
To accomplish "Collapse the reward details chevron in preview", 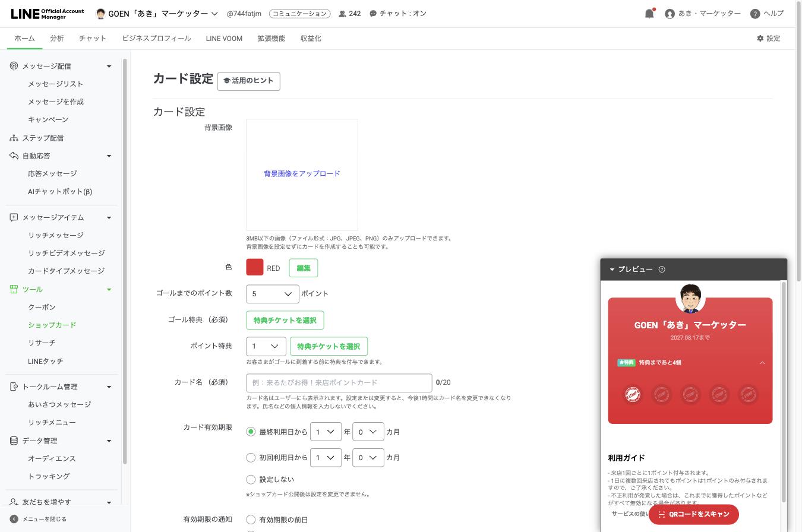I will [x=762, y=363].
